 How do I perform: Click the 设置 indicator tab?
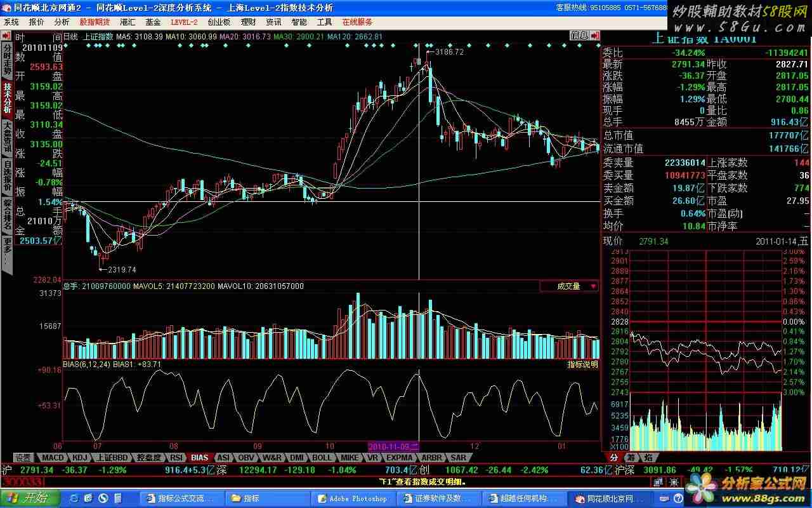click(x=23, y=457)
